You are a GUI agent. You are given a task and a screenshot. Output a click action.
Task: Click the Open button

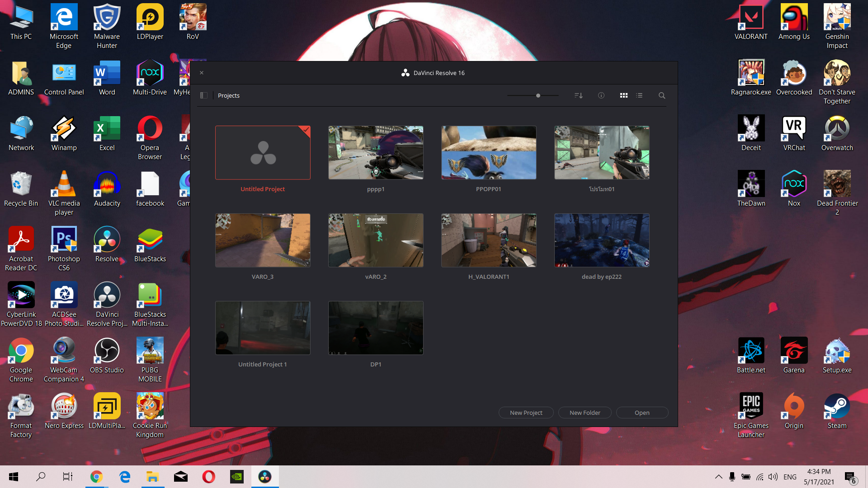(642, 413)
